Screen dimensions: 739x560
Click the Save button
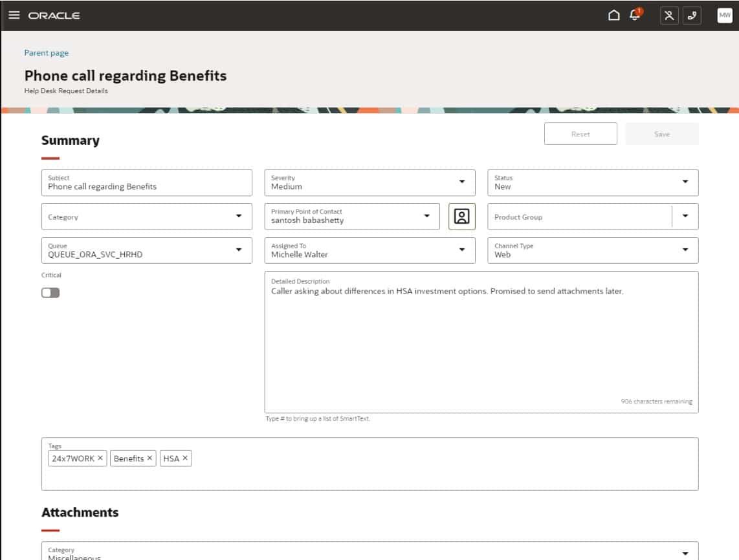(x=662, y=134)
